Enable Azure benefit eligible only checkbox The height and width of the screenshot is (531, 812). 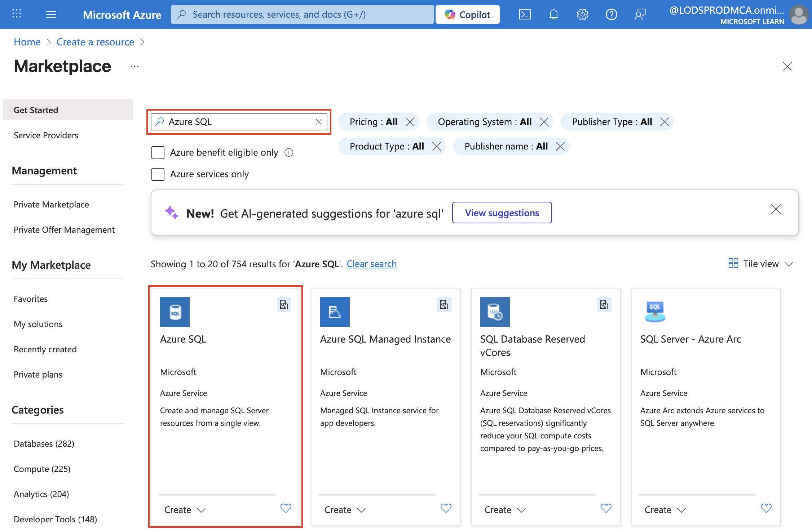click(x=158, y=152)
